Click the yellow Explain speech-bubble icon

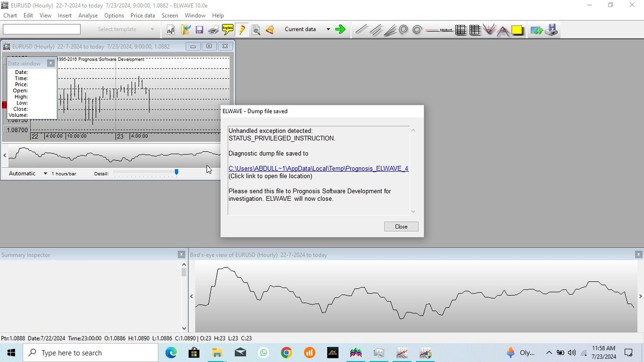228,29
